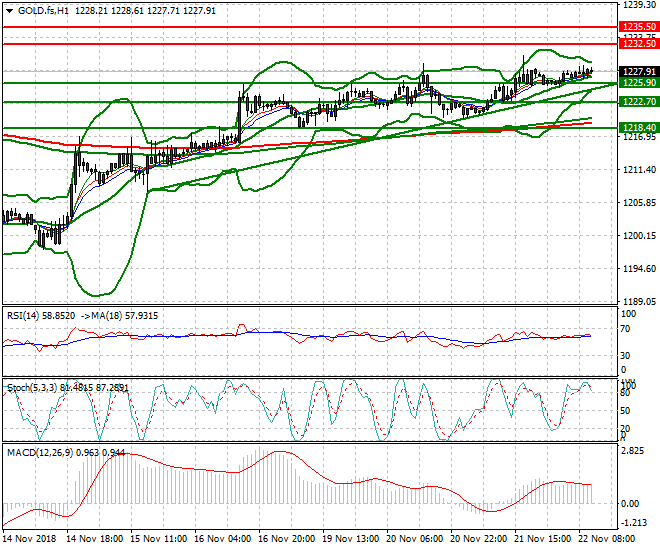Click the Stochastic scale value 50
Screen dimensions: 660x550
pos(625,411)
